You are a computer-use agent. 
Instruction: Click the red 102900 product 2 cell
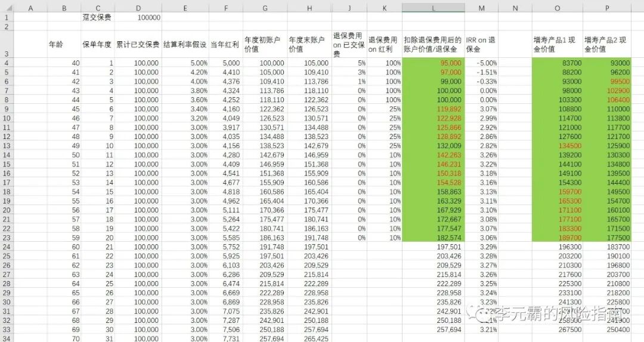click(606, 91)
